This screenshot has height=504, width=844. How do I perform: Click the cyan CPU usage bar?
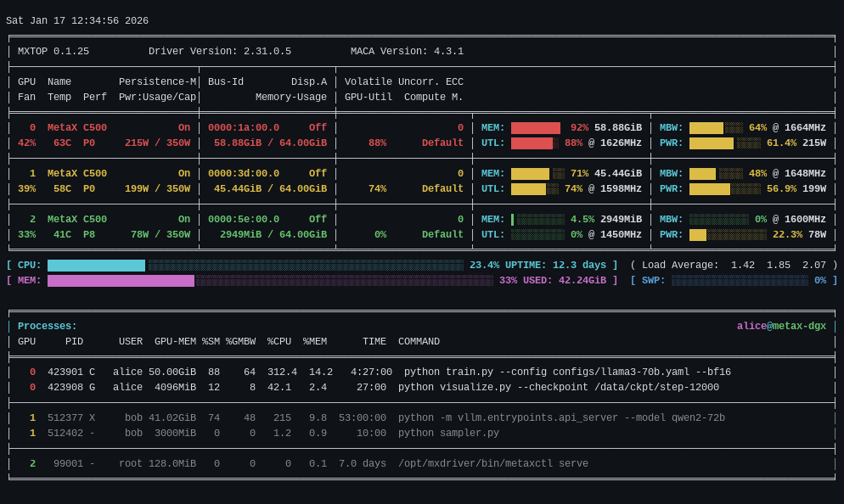[x=255, y=266]
